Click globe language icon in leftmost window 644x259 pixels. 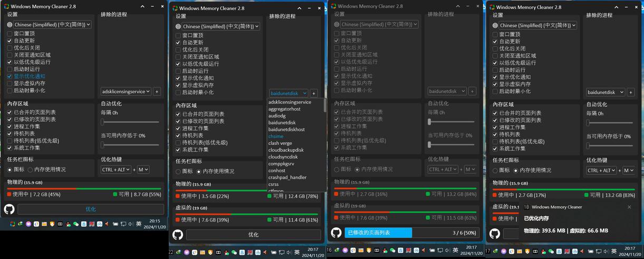click(9, 24)
